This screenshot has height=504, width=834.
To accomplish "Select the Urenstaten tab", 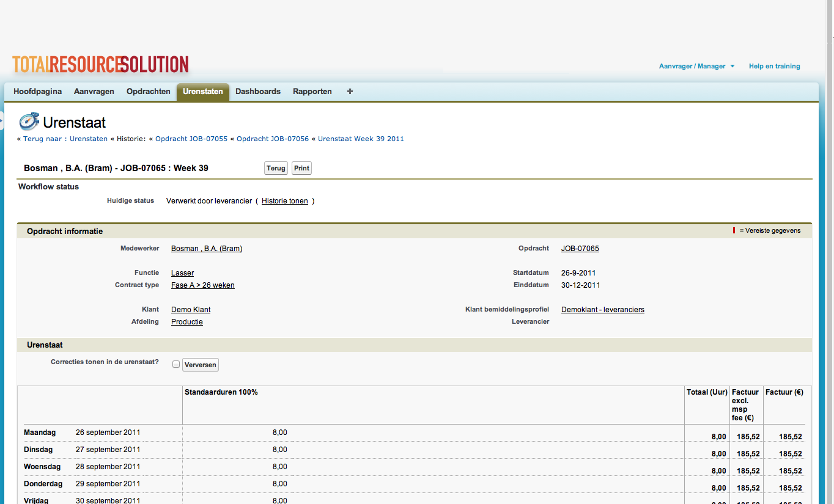I will tap(203, 92).
